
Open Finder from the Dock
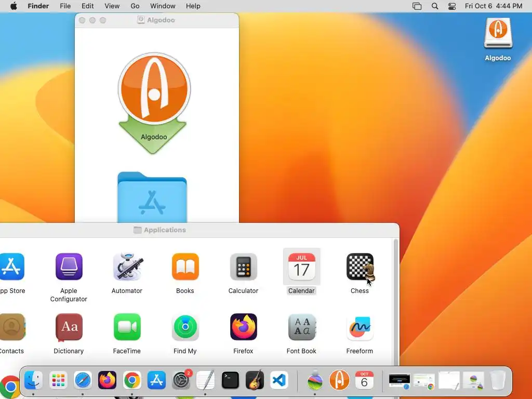pos(34,380)
